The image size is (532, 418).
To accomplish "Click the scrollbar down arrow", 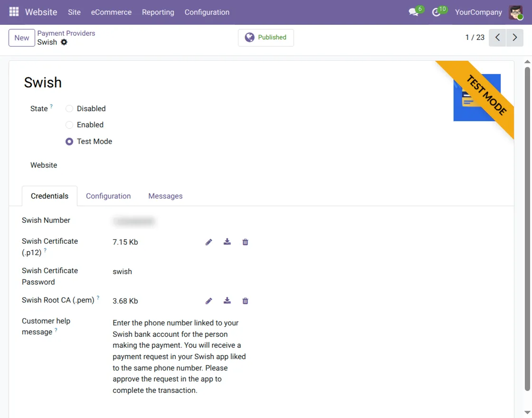I will tap(527, 413).
